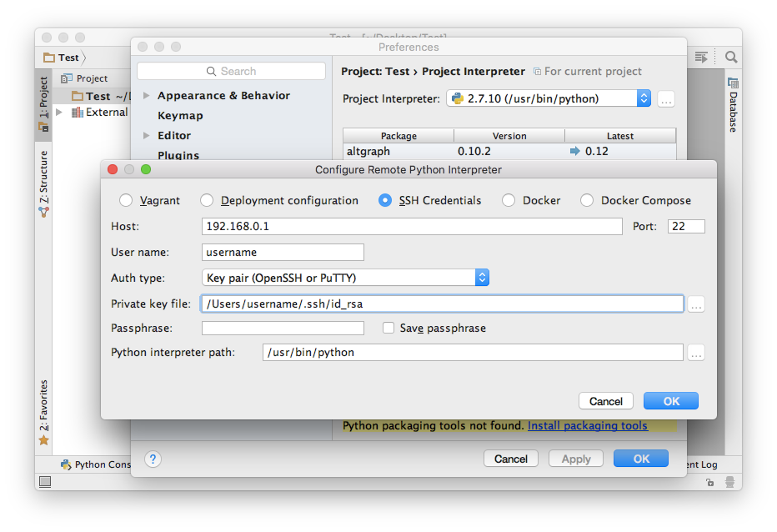Select Editor category in Preferences

[x=174, y=135]
